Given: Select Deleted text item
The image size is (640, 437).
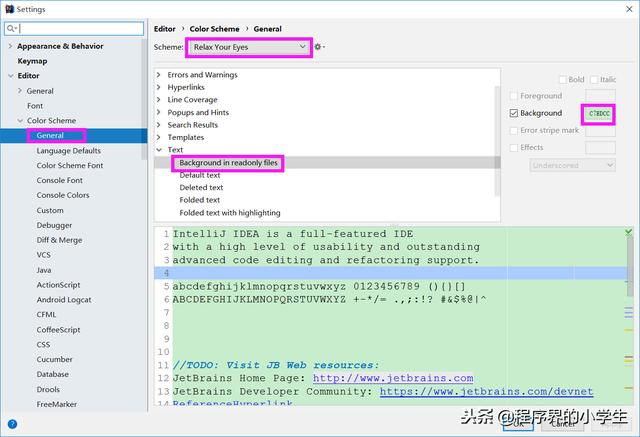Looking at the screenshot, I should 201,188.
